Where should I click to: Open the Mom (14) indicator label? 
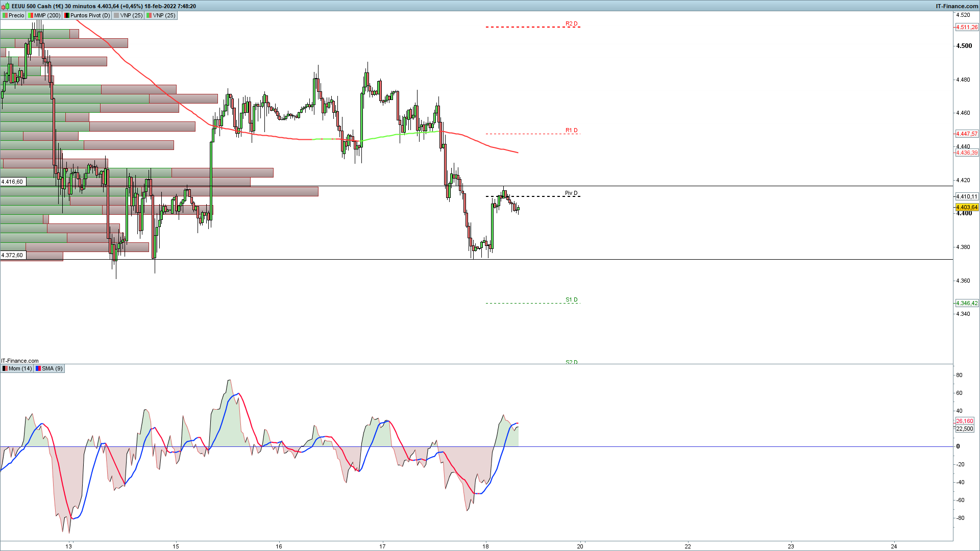pos(17,368)
